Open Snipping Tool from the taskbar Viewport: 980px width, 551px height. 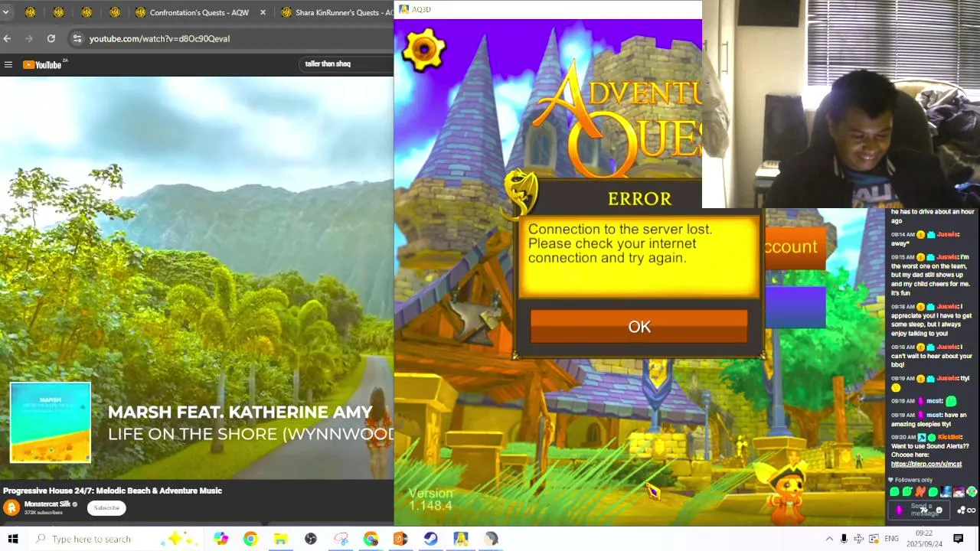[341, 539]
